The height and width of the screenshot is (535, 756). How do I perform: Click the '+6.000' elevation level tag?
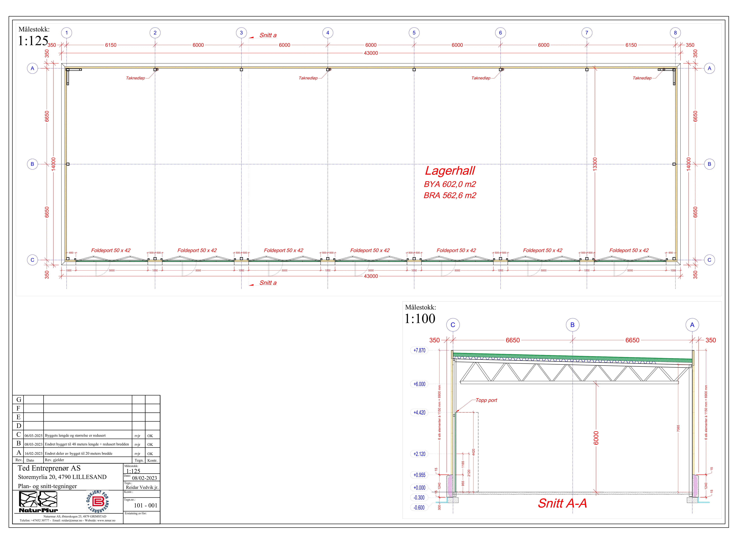point(419,384)
